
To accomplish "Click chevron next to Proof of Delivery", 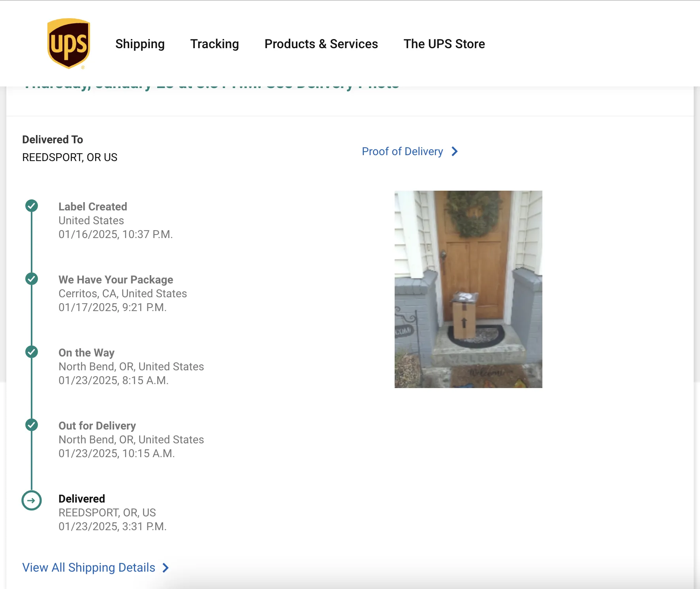I will tap(455, 152).
